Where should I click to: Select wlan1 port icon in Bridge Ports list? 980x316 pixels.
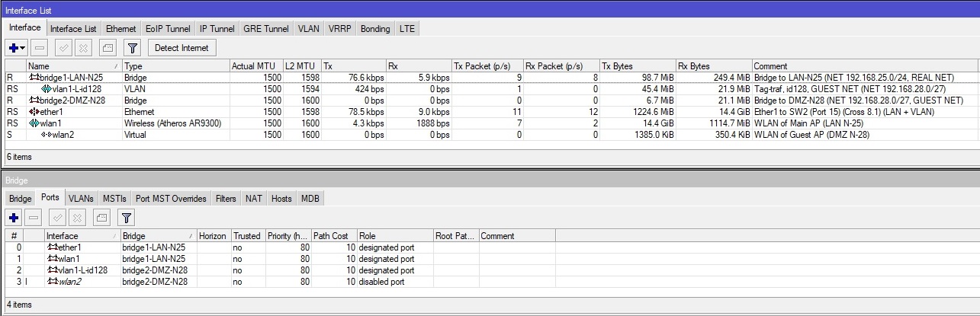pyautogui.click(x=53, y=259)
